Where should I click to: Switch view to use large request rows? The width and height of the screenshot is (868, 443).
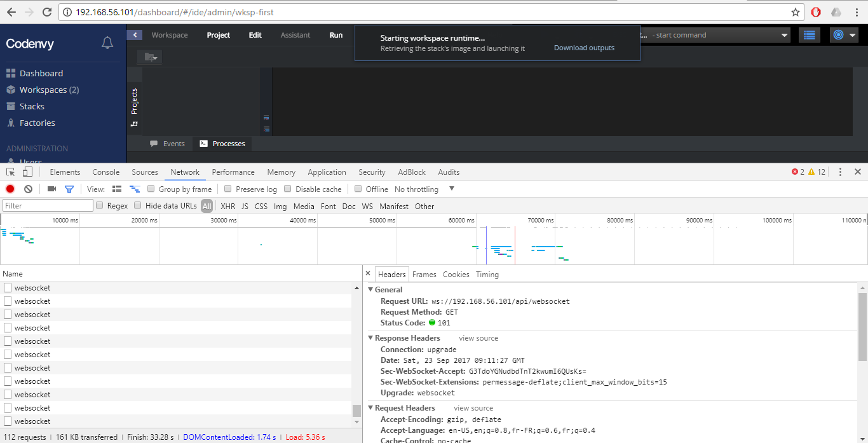[x=116, y=189]
